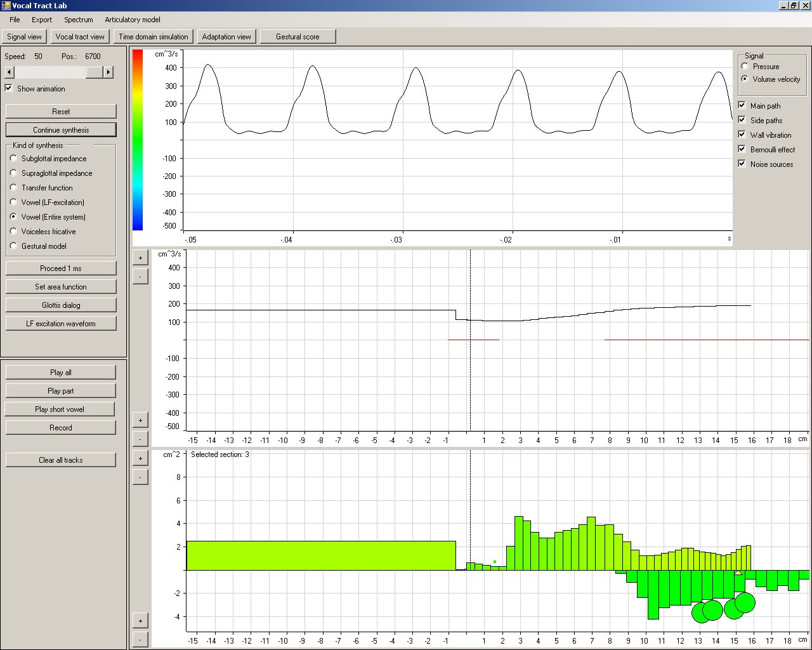
Task: Toggle the Noise sources checkbox
Action: point(742,164)
